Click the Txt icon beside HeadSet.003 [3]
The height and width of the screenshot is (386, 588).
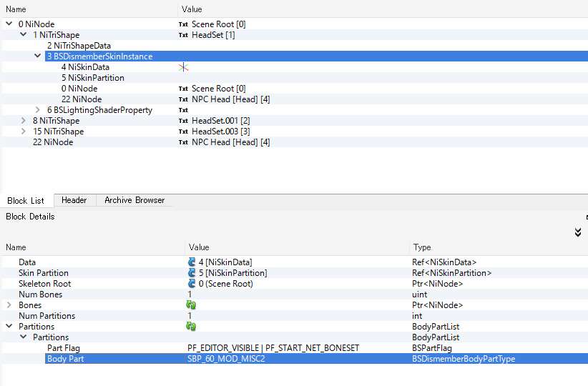[x=184, y=132]
